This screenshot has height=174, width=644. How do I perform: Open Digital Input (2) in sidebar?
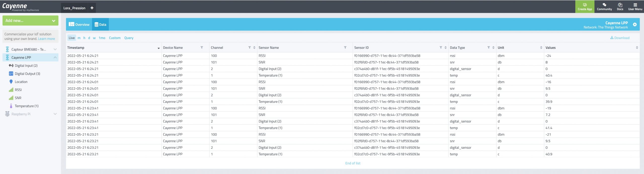point(26,66)
